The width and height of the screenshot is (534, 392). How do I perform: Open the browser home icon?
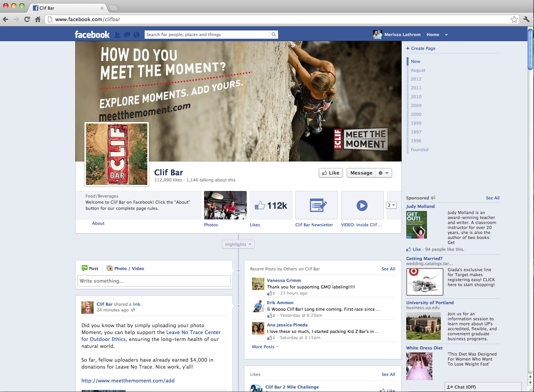click(38, 19)
